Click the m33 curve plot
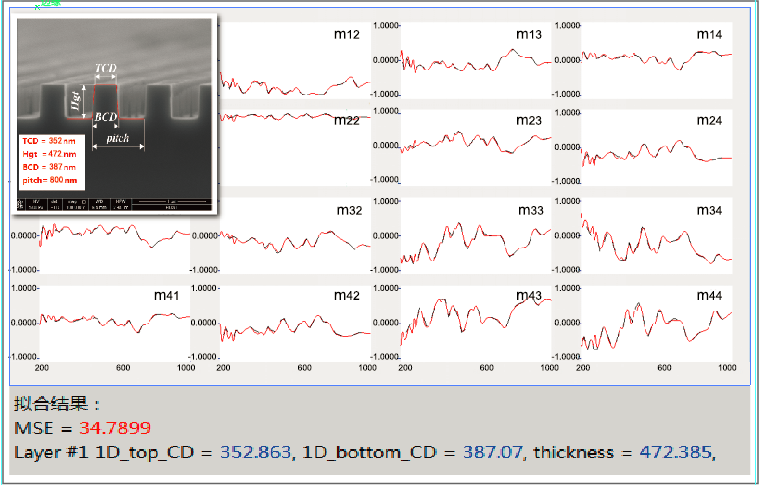Image resolution: width=760 pixels, height=485 pixels. click(x=476, y=236)
